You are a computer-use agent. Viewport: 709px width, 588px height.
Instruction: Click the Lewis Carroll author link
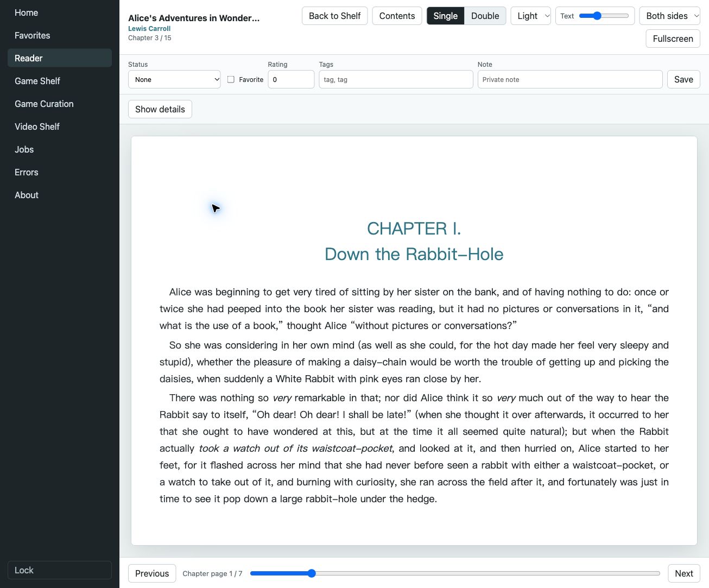click(x=149, y=28)
